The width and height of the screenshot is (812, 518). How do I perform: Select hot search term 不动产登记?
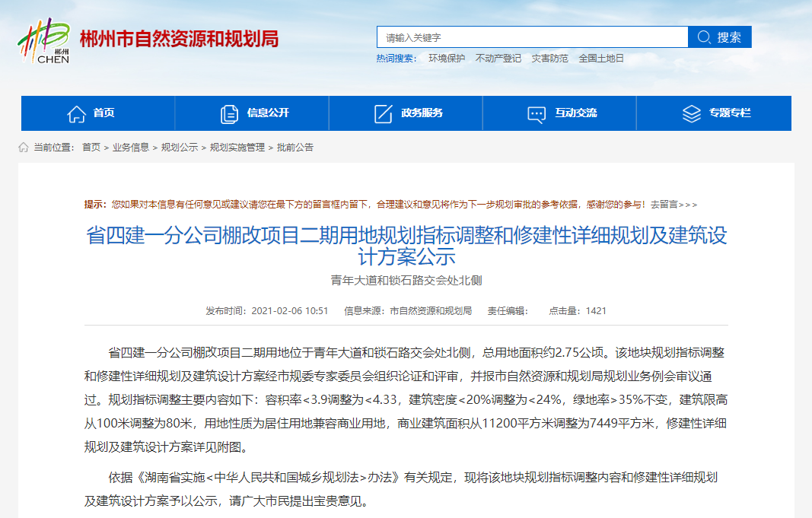498,59
